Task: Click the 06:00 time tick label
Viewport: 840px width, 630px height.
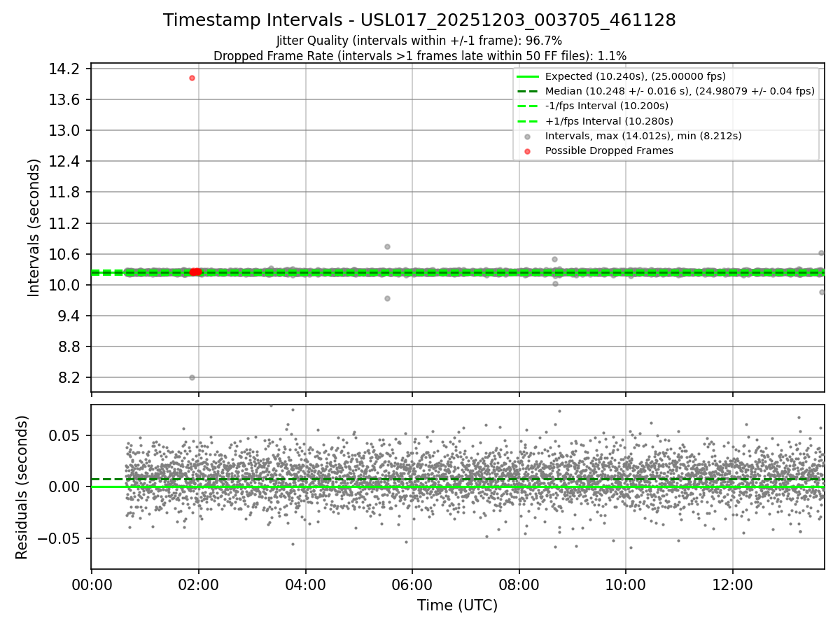Action: pos(412,585)
